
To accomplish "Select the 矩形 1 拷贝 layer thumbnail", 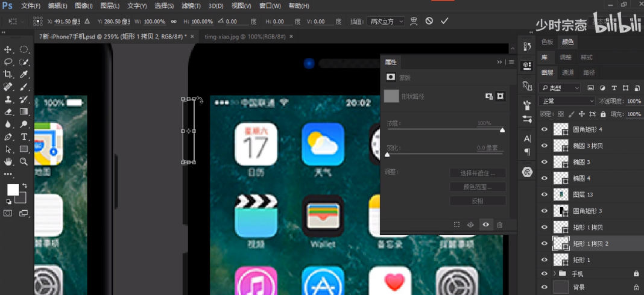I will [561, 228].
